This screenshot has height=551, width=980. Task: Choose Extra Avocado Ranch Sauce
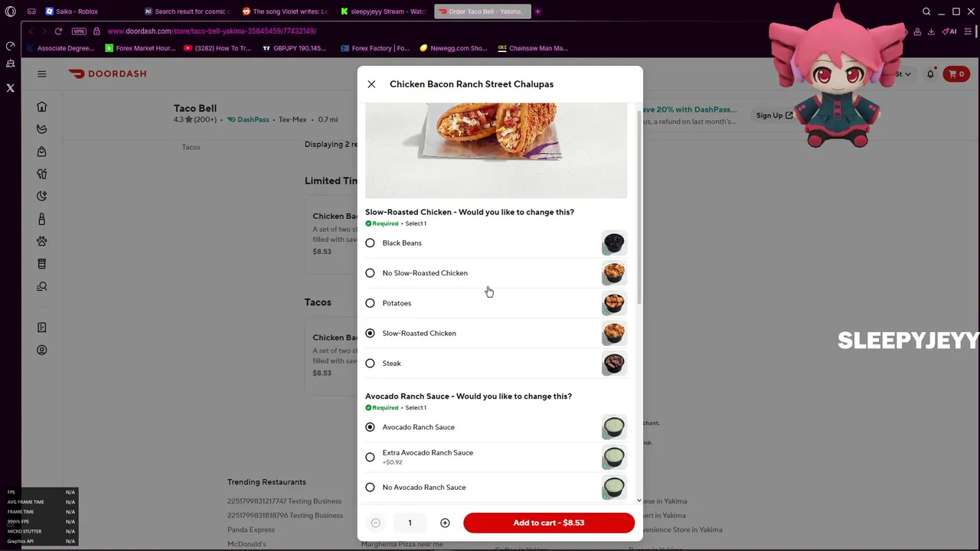(x=496, y=457)
